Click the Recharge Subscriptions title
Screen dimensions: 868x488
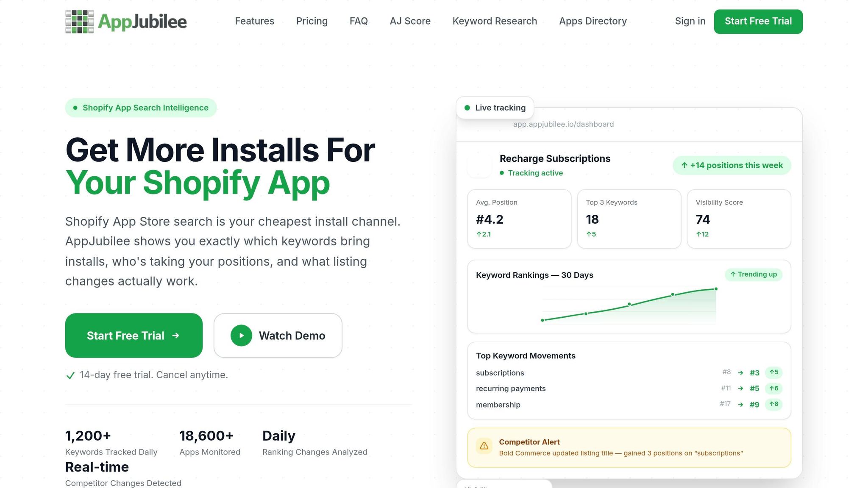[x=555, y=158]
